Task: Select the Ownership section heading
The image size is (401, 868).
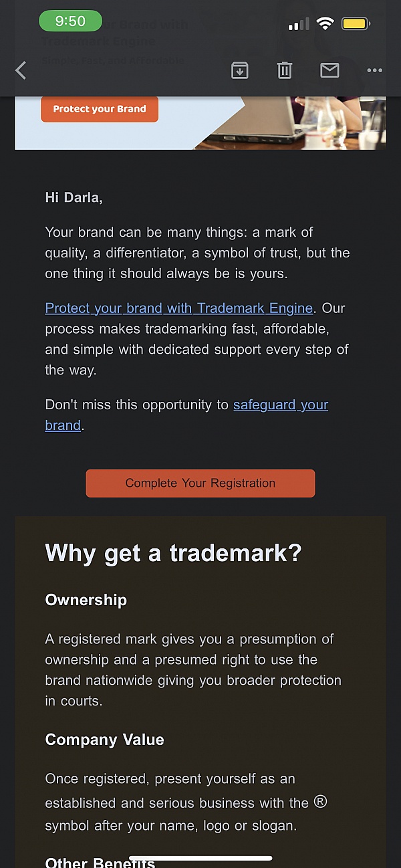Action: click(x=86, y=600)
